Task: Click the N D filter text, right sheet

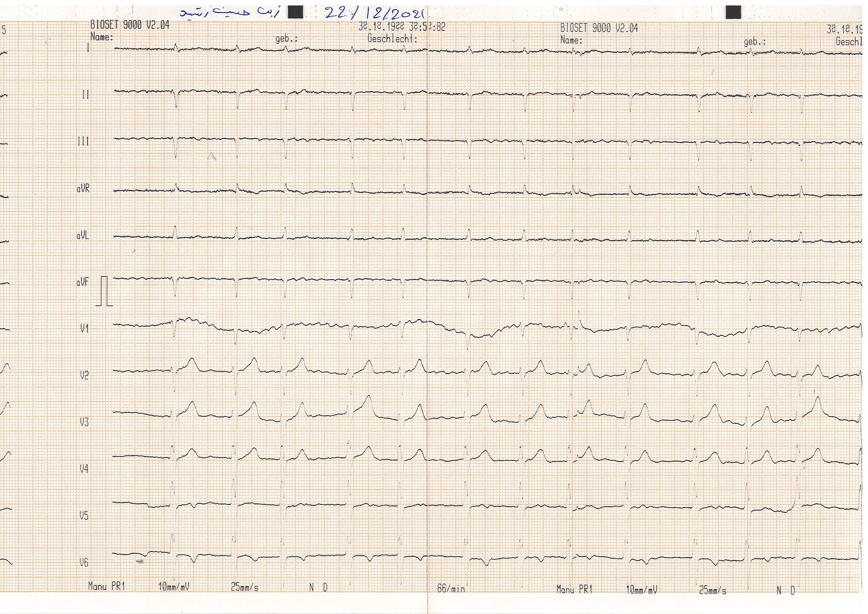Action: [786, 590]
